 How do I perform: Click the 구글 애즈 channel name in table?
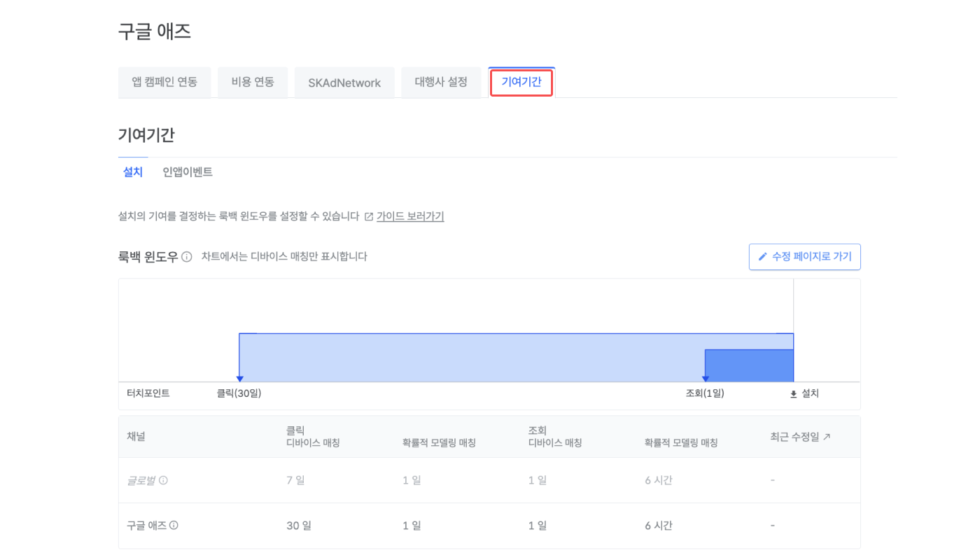(146, 526)
